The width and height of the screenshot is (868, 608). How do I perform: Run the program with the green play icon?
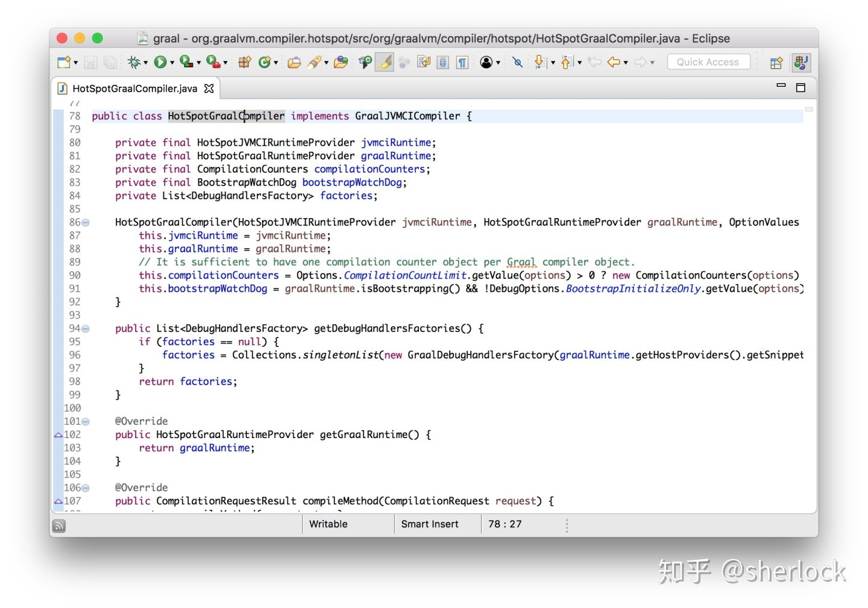[x=160, y=62]
